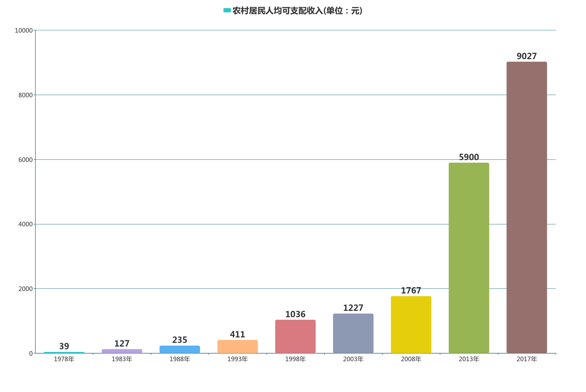Click the 5900 value label
This screenshot has height=392, width=586.
pos(469,157)
